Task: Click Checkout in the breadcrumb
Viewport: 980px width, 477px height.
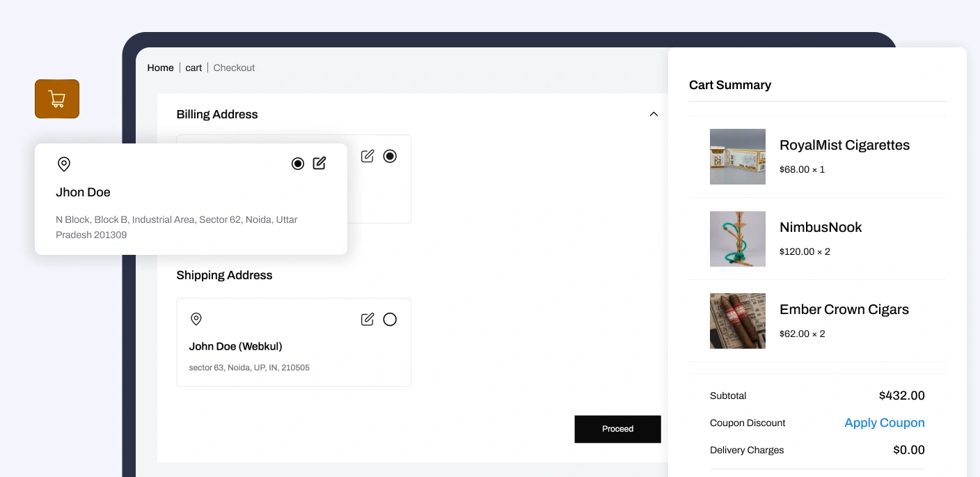Action: tap(234, 68)
